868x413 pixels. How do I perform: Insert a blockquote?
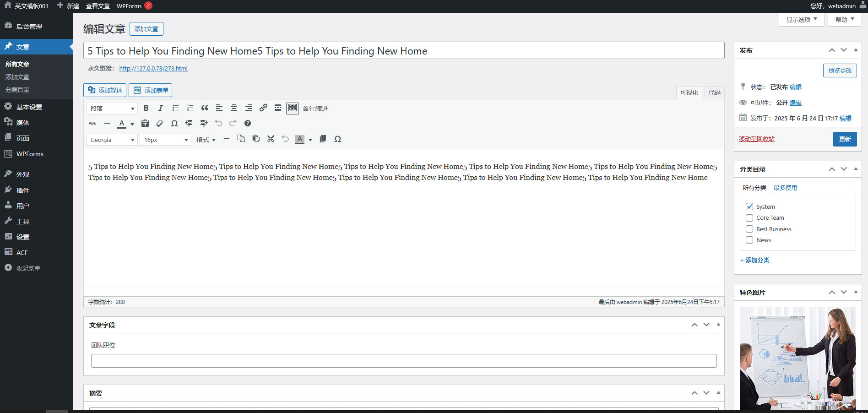(205, 108)
